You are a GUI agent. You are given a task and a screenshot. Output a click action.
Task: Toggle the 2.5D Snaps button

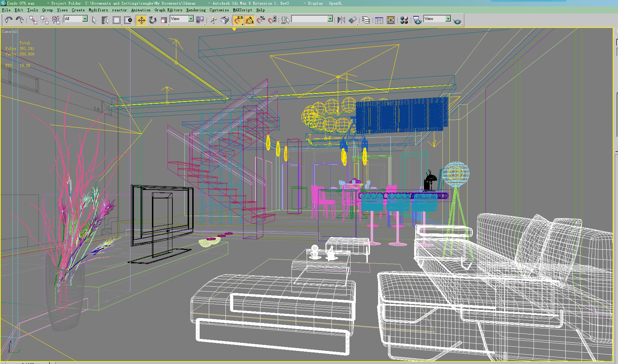[x=238, y=20]
